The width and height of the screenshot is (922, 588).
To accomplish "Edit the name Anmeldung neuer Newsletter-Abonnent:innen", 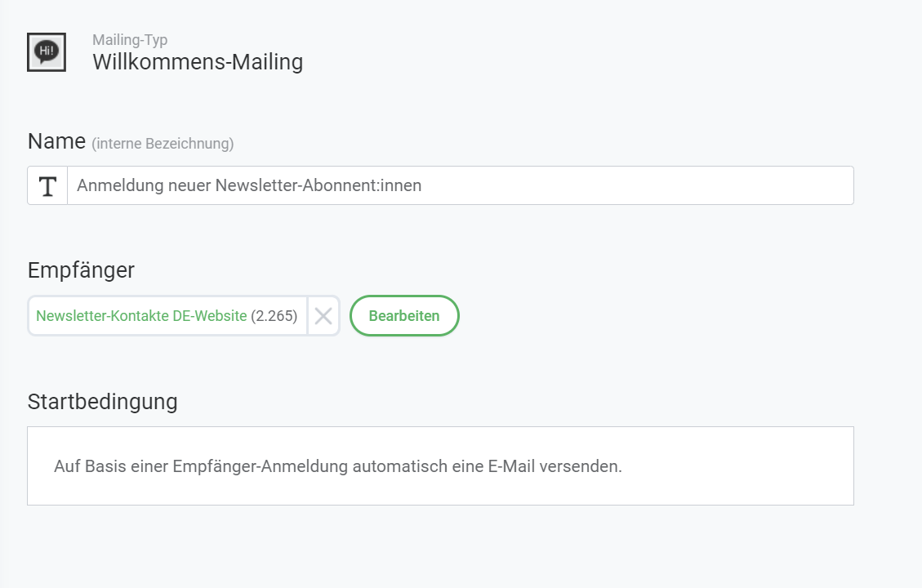I will (248, 185).
